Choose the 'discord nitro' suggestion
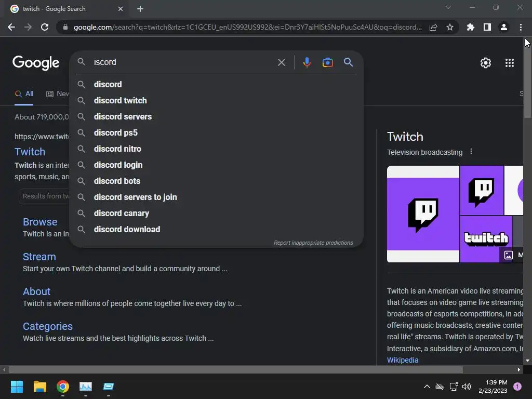Image resolution: width=532 pixels, height=399 pixels. (217, 149)
